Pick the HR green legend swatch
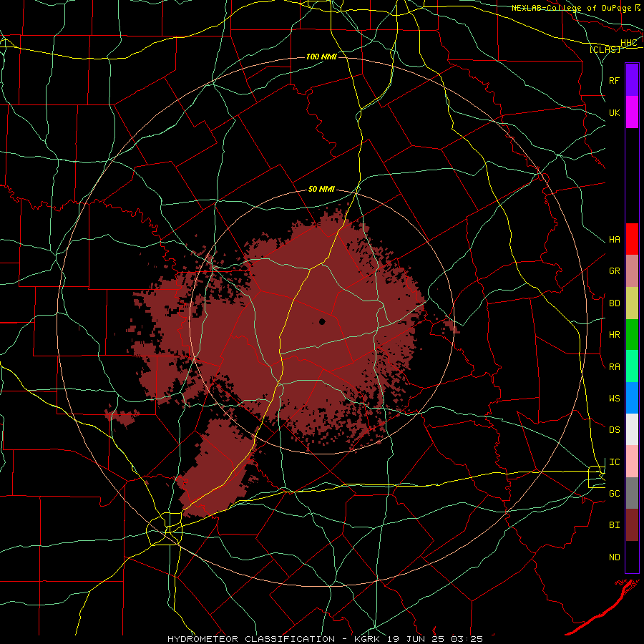Screen dimensions: 644x644 point(632,335)
